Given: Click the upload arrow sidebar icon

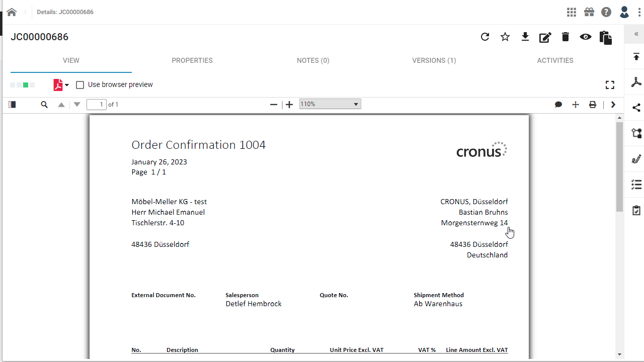Looking at the screenshot, I should (636, 56).
